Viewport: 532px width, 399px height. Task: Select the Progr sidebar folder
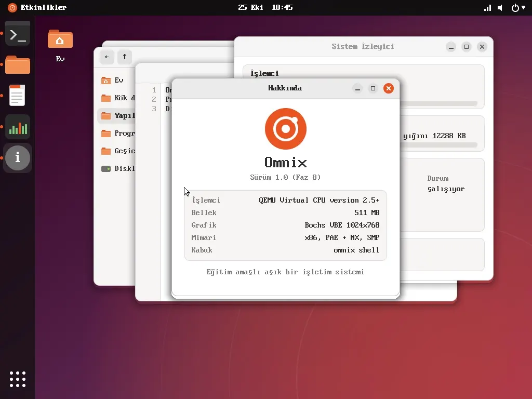click(116, 134)
